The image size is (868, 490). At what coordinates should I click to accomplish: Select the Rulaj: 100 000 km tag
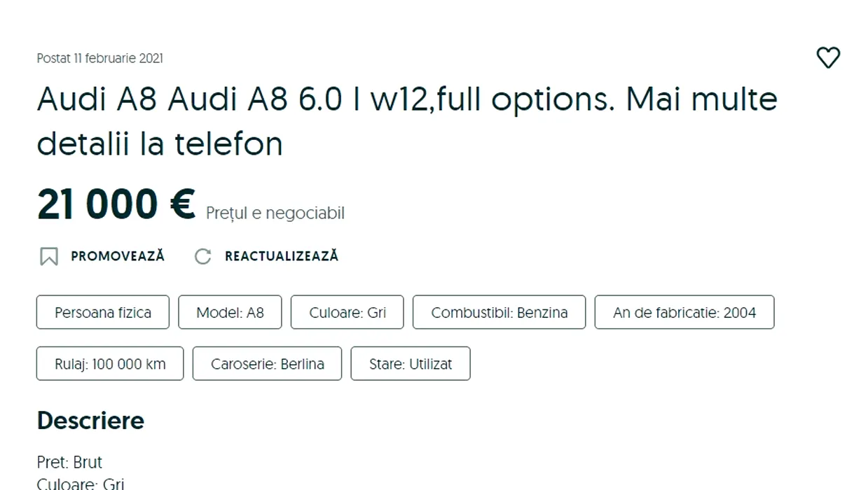point(110,364)
